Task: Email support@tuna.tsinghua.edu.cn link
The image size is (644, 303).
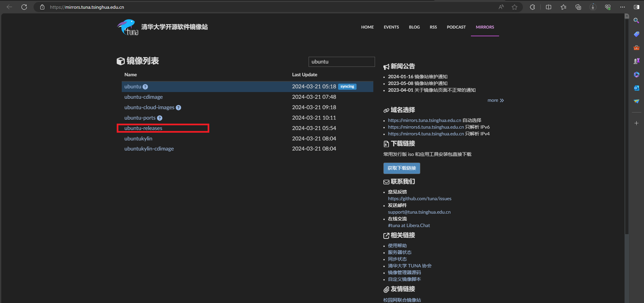Action: 419,212
